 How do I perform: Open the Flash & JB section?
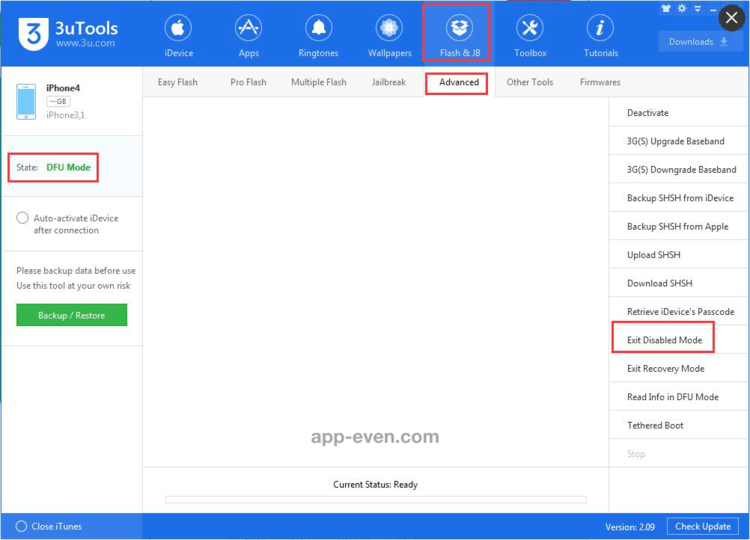coord(459,36)
